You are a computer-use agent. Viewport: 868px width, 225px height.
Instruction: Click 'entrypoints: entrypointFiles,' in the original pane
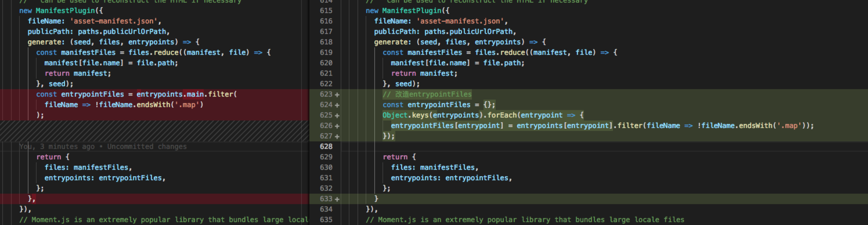[x=105, y=178]
